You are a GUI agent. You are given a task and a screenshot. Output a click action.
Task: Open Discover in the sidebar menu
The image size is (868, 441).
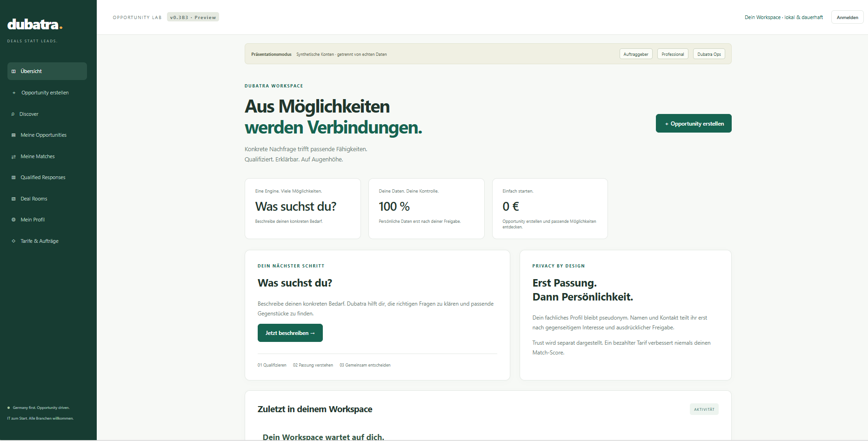tap(47, 114)
